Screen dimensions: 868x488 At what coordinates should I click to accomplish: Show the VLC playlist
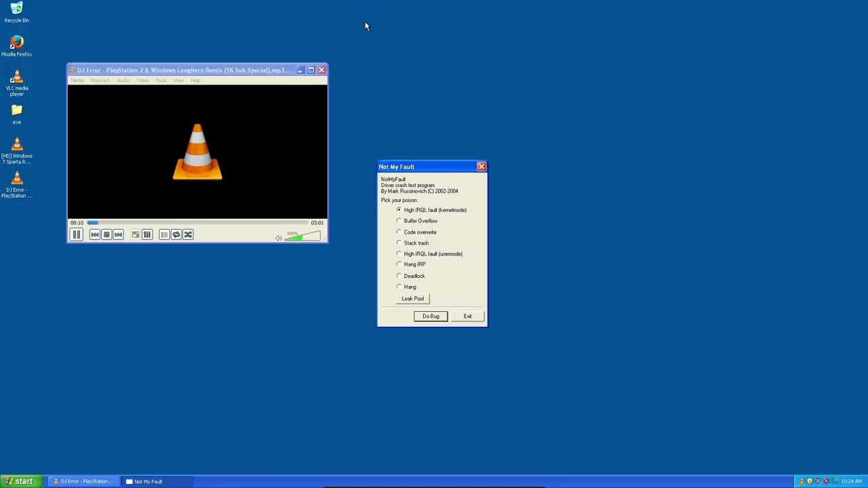[164, 235]
